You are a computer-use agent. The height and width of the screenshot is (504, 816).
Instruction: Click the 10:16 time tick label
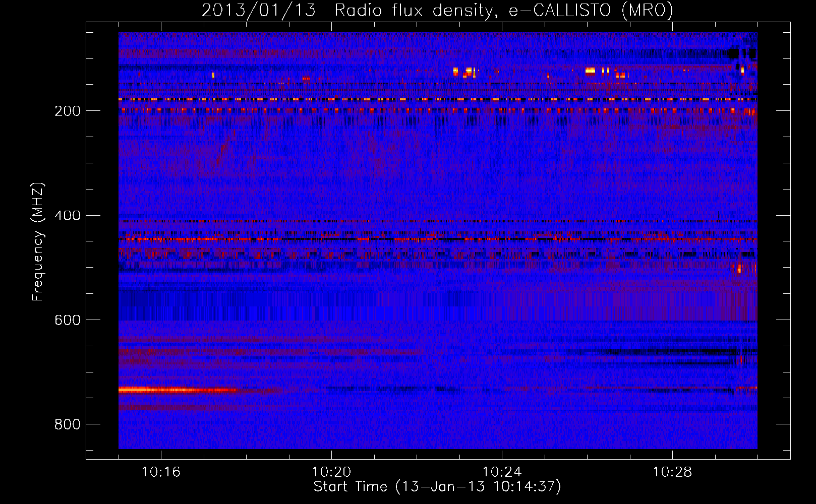[x=161, y=472]
